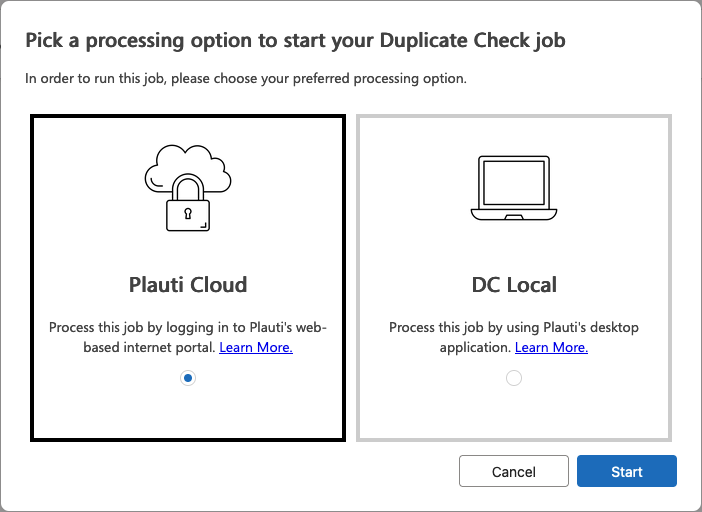This screenshot has height=512, width=702.
Task: Select the DC Local radio button
Action: click(x=514, y=378)
